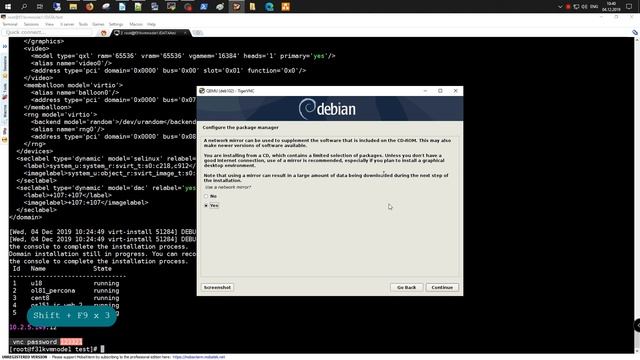
Task: Open the Sftp sidebar tab
Action: pos(5,134)
